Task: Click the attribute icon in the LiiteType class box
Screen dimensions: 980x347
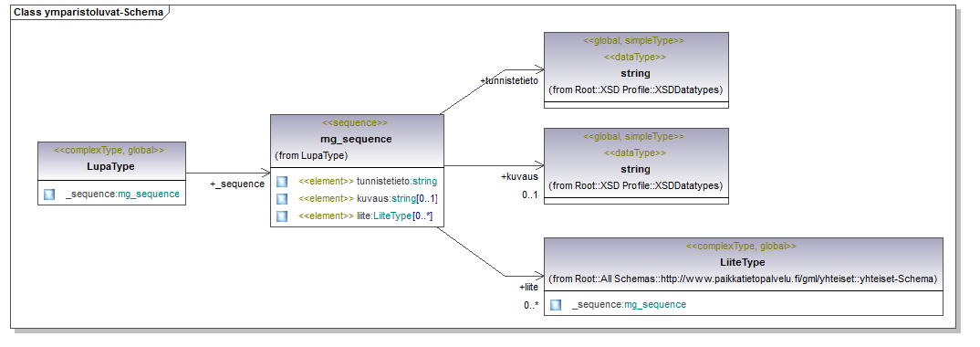Action: (x=556, y=304)
